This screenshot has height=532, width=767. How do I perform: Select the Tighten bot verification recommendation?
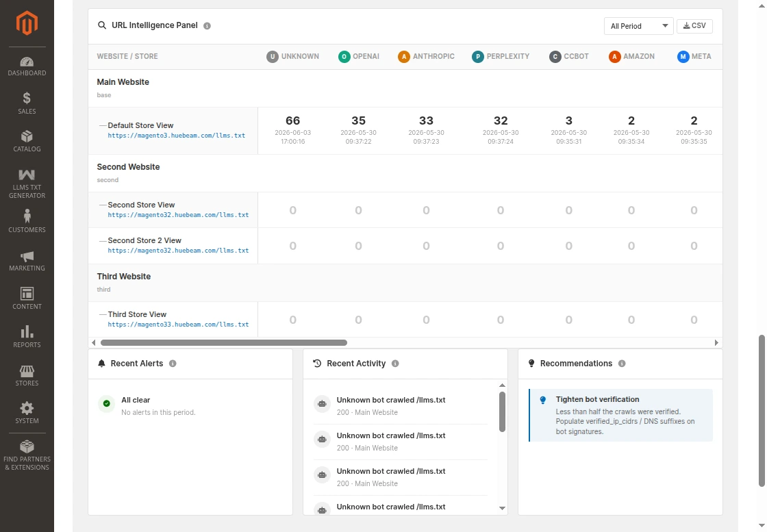pos(620,415)
